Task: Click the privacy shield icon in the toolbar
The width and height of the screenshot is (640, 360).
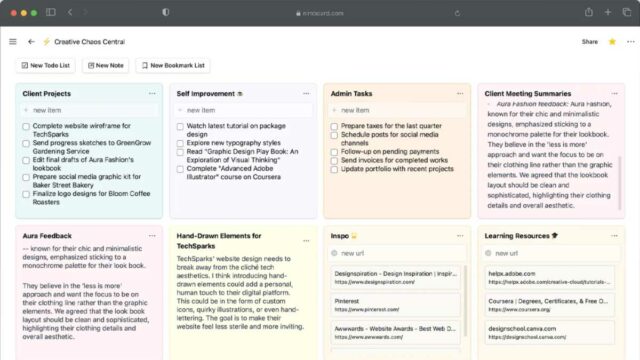Action: (165, 12)
